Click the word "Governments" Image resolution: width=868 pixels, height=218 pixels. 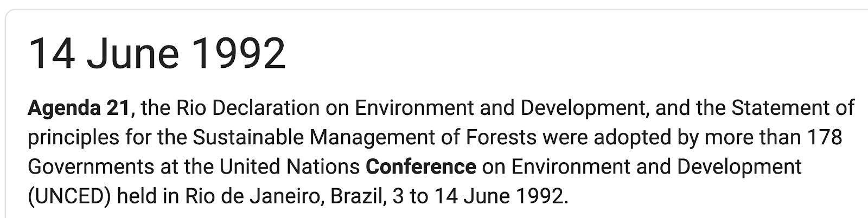click(91, 166)
